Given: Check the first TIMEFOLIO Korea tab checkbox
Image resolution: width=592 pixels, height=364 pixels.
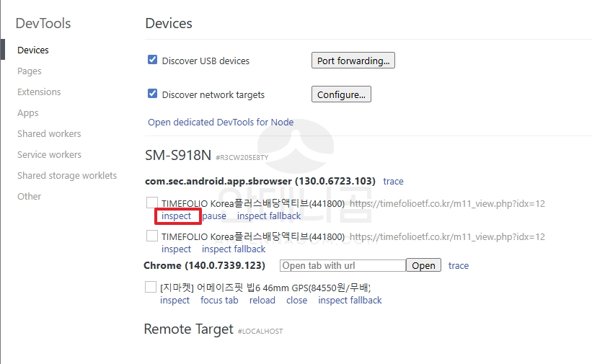Looking at the screenshot, I should tap(152, 203).
